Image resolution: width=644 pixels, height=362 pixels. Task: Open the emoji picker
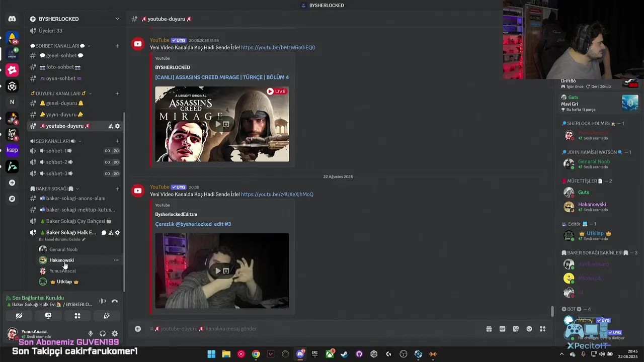point(529,329)
